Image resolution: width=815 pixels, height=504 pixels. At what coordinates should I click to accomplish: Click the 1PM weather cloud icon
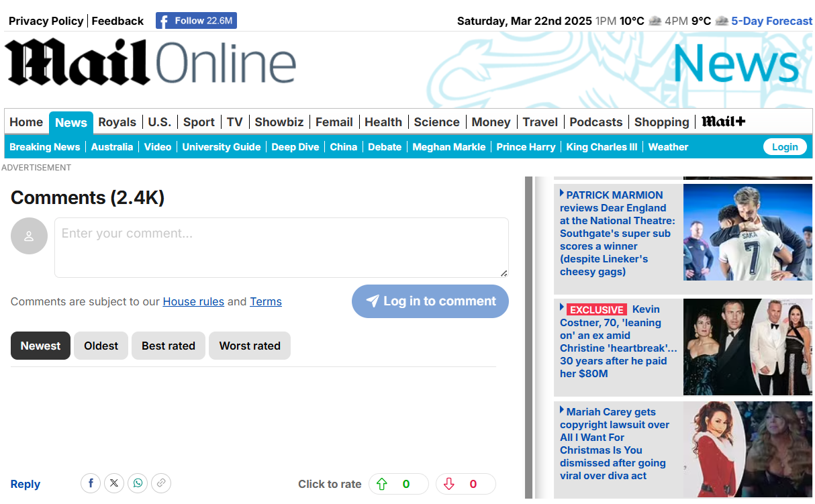(x=655, y=21)
